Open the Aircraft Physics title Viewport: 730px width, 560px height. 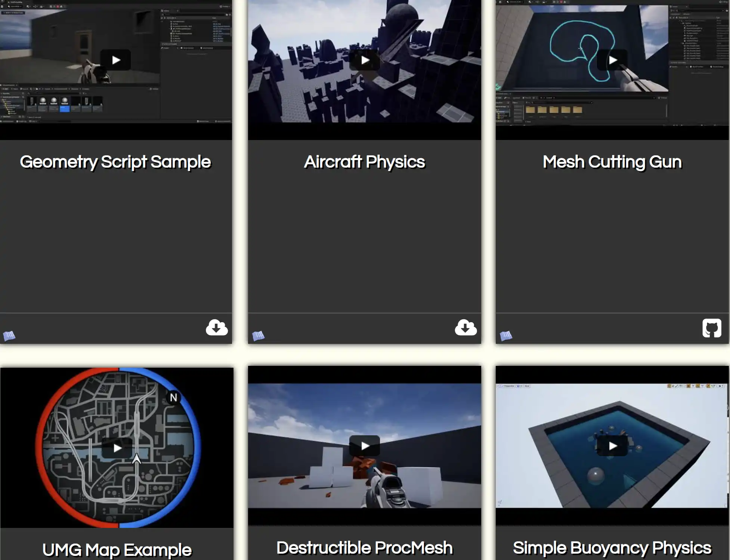pyautogui.click(x=365, y=162)
